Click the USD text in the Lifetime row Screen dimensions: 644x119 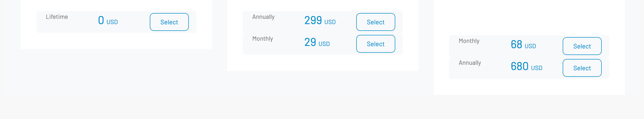click(x=112, y=22)
